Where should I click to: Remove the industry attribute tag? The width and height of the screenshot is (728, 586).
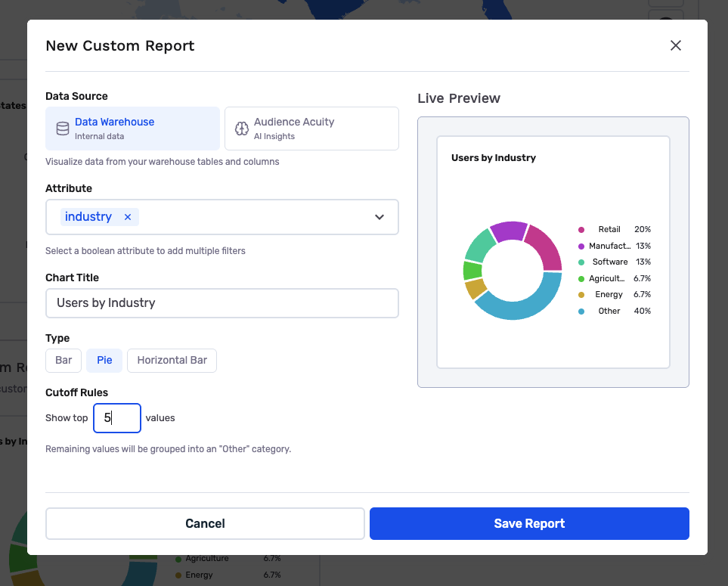[x=128, y=217]
